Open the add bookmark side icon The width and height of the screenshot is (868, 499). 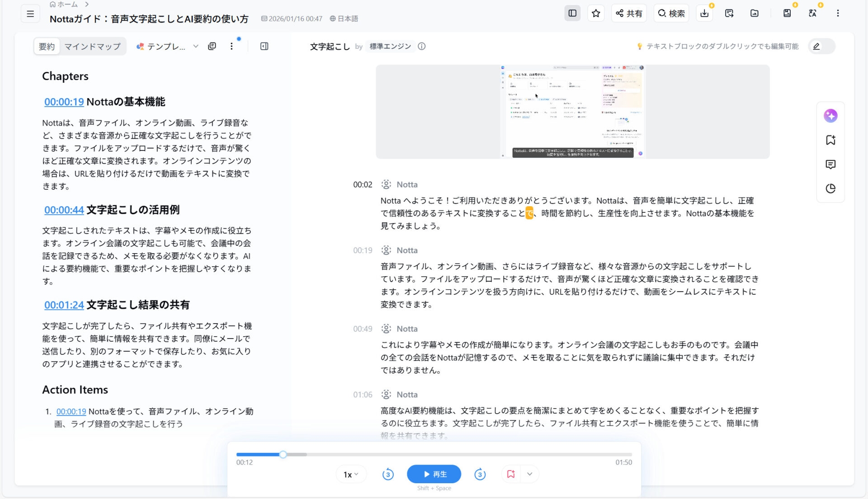click(830, 140)
